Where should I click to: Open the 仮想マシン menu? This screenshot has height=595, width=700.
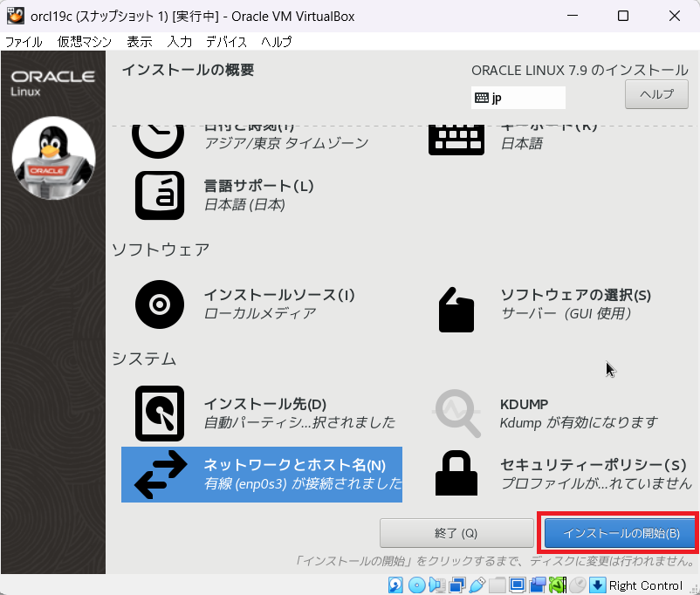pyautogui.click(x=86, y=42)
